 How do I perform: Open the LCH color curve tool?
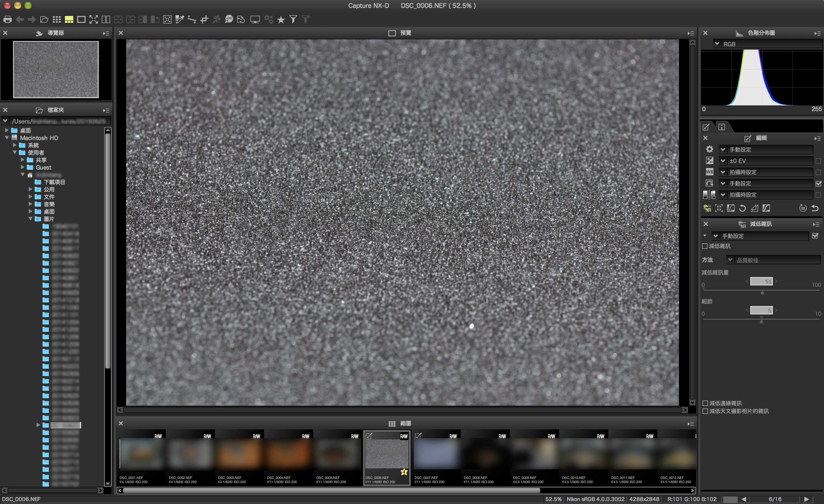click(766, 208)
